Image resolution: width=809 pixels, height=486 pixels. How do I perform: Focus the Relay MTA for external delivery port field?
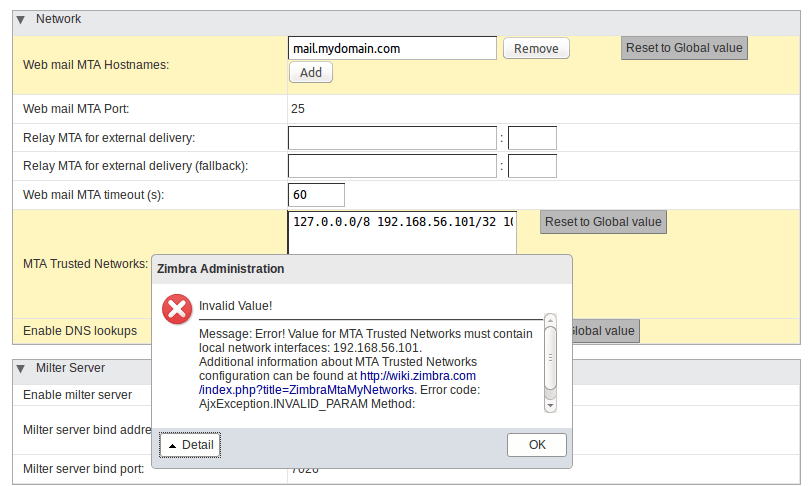click(532, 138)
